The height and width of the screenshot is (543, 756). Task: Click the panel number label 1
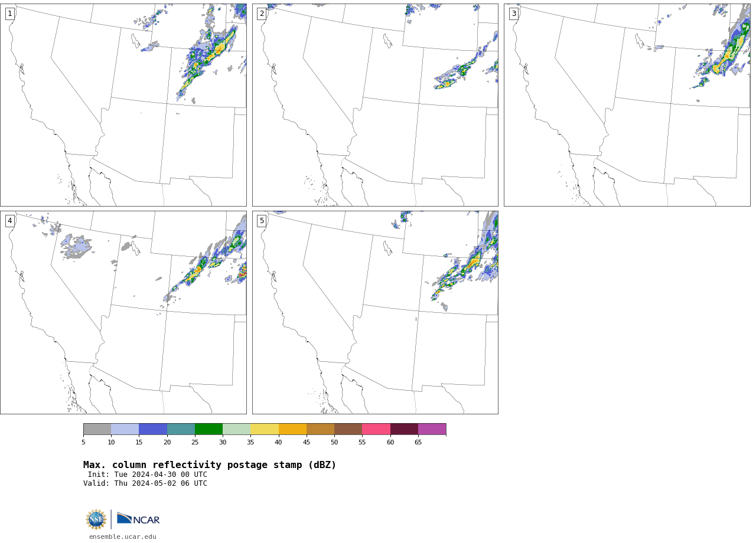point(9,14)
